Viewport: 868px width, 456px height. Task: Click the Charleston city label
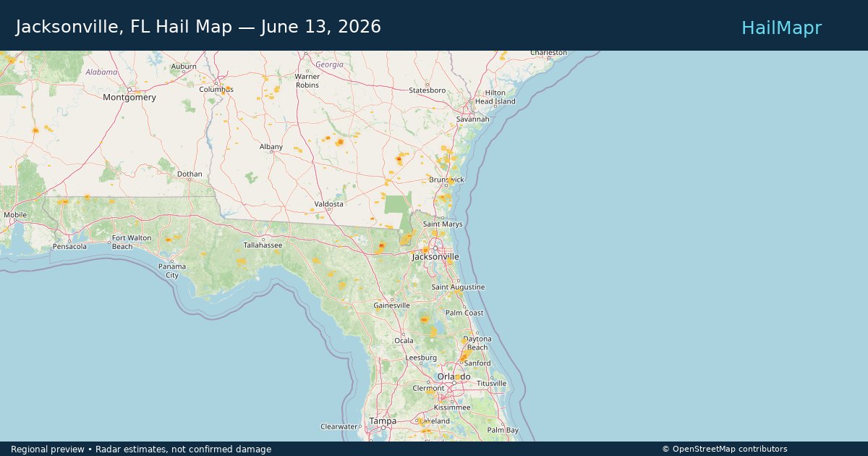549,53
